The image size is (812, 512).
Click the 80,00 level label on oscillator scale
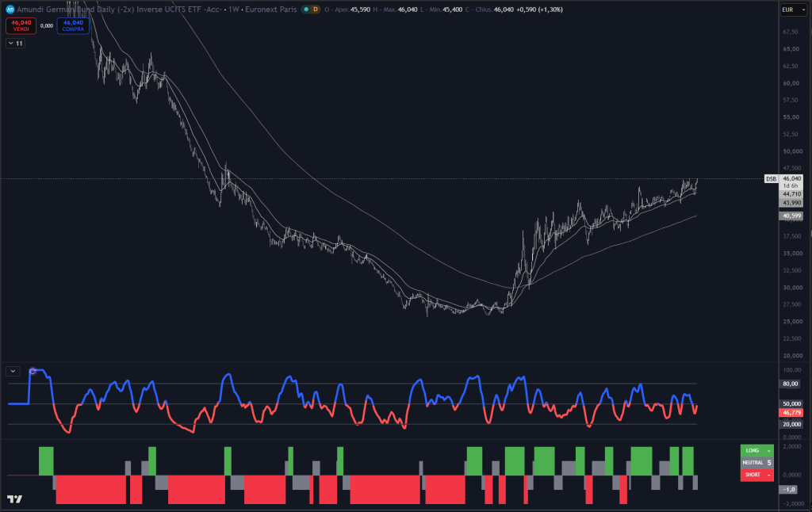point(791,384)
